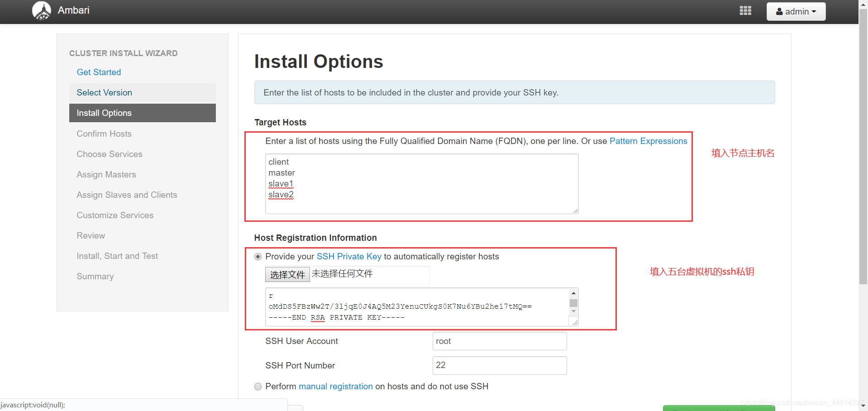Click the choose file button

pyautogui.click(x=287, y=275)
